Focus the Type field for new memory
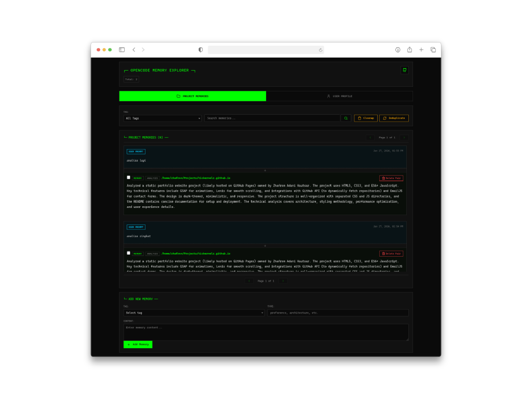Image resolution: width=532 pixels, height=399 pixels. pyautogui.click(x=338, y=313)
